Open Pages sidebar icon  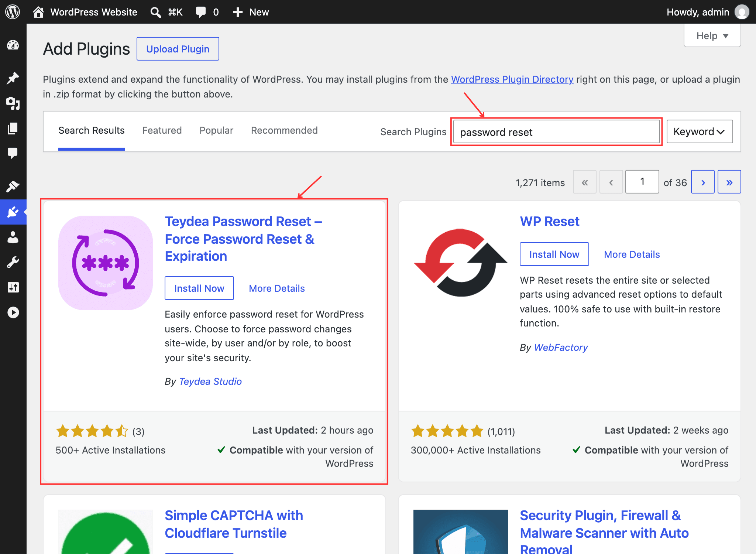pyautogui.click(x=13, y=128)
